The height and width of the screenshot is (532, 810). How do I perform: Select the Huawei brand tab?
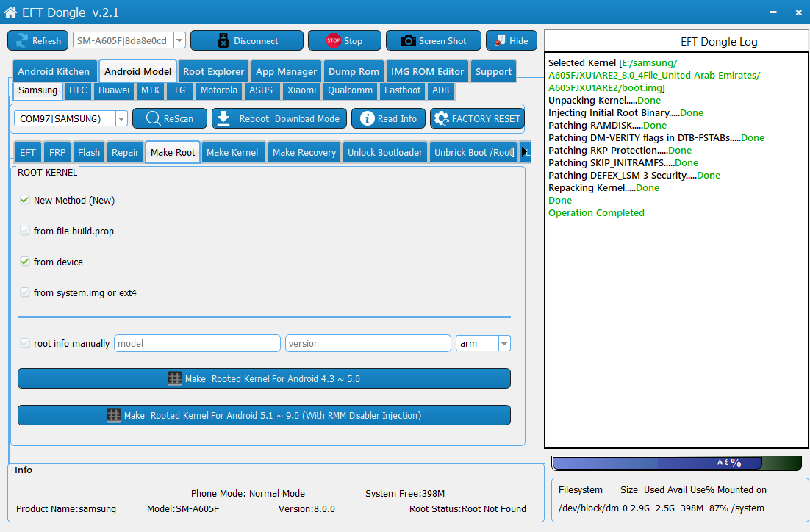click(114, 90)
